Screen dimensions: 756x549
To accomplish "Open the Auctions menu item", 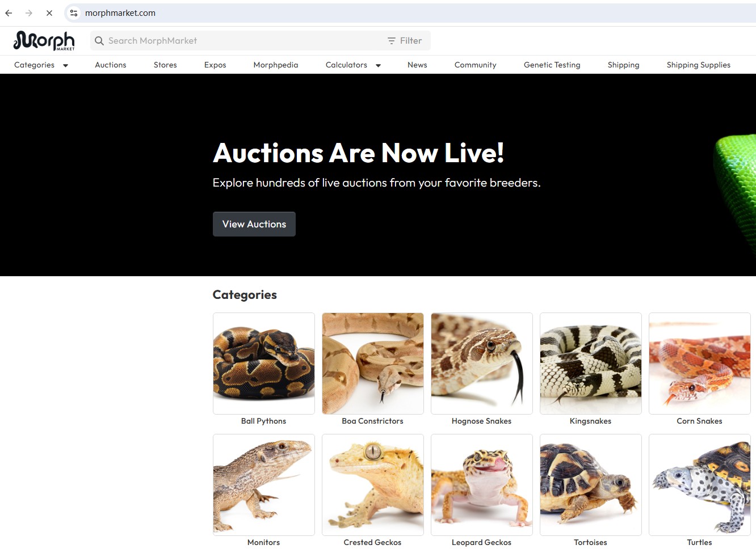I will pos(111,65).
